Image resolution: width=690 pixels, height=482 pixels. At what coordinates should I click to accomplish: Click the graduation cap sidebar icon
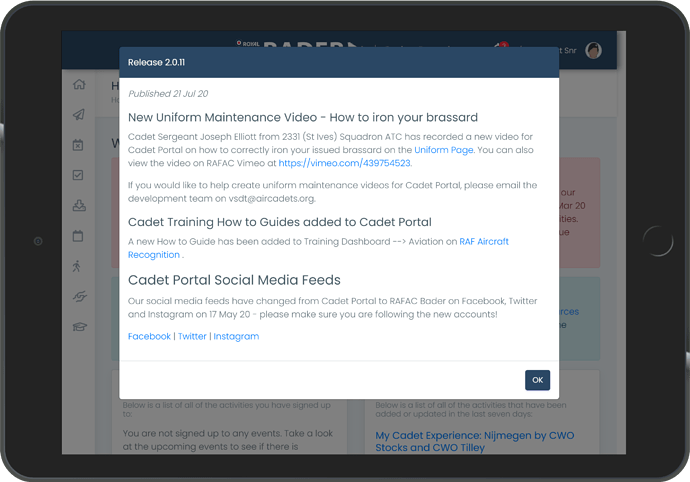tap(80, 327)
